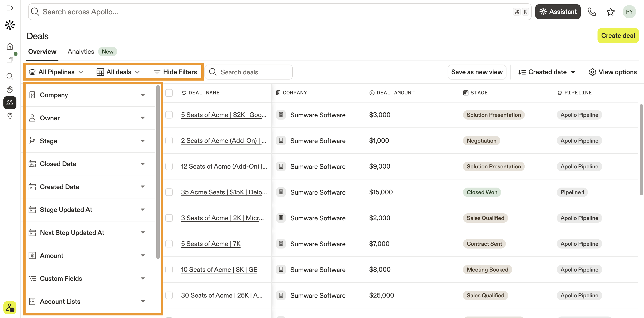Click the star favorites icon

(610, 12)
